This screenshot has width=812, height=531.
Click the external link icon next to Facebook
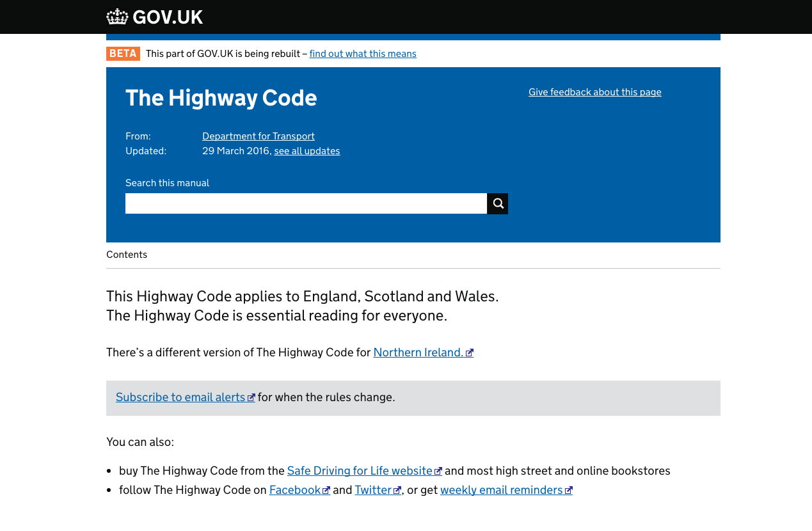click(x=327, y=490)
